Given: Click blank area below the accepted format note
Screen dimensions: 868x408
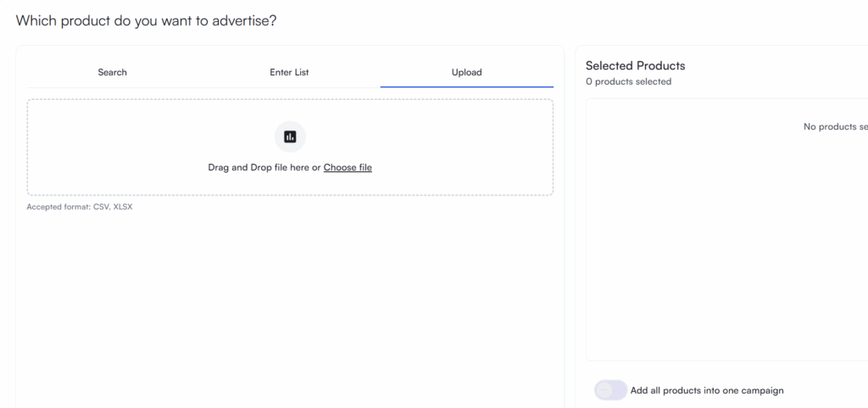Looking at the screenshot, I should click(288, 305).
